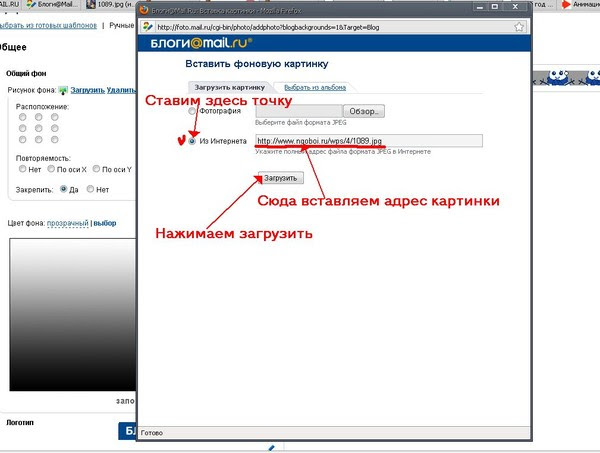Click the popup address bar URL

pos(268,27)
